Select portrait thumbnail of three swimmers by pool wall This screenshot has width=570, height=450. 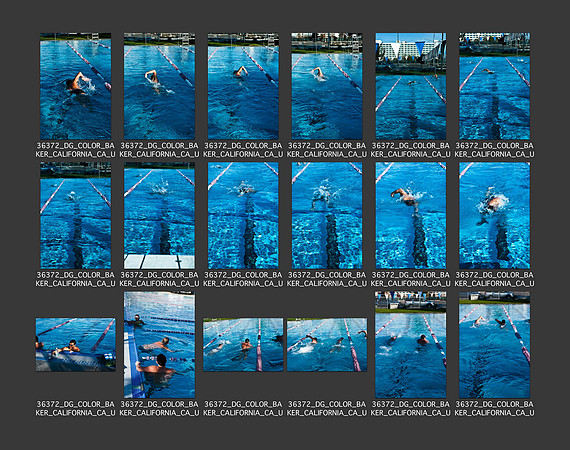(159, 345)
